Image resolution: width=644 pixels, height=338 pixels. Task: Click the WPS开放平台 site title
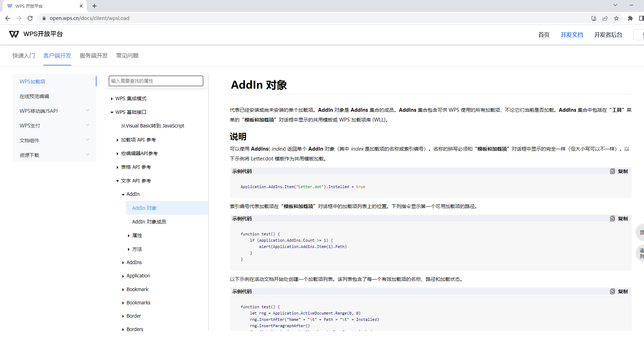[43, 34]
